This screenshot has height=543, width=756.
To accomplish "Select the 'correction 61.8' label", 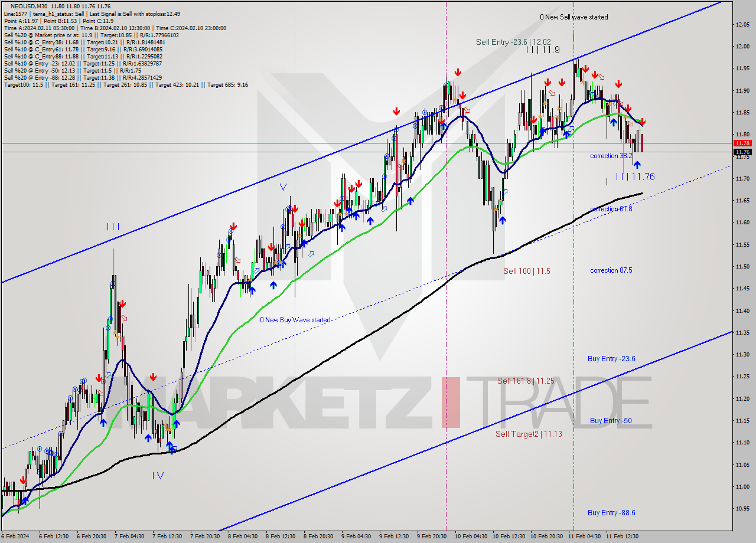I will (x=611, y=209).
